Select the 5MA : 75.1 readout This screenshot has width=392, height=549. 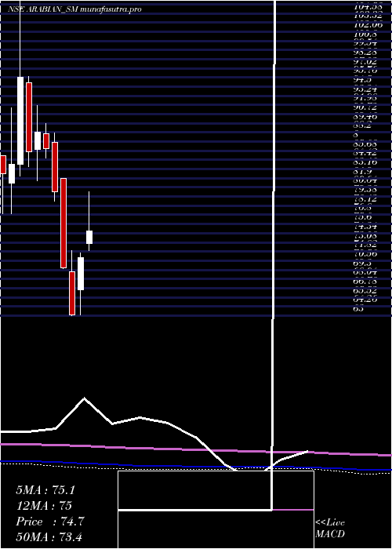pos(45,490)
